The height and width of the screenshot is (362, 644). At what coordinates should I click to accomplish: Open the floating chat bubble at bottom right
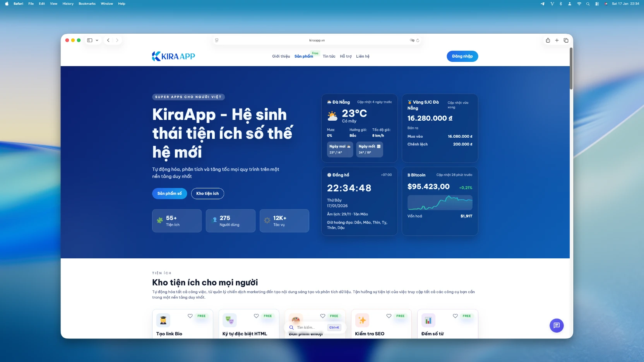pos(557,326)
